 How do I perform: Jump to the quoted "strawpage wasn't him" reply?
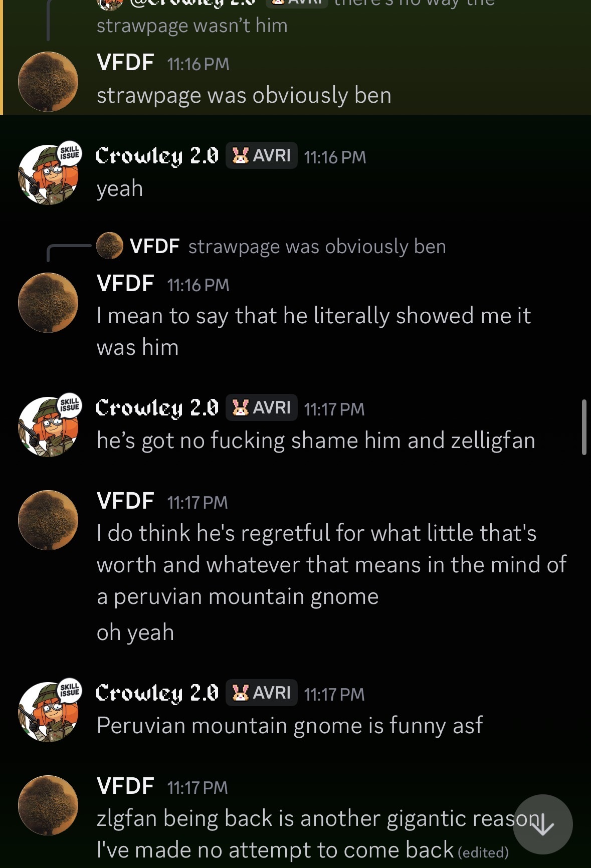[x=192, y=26]
